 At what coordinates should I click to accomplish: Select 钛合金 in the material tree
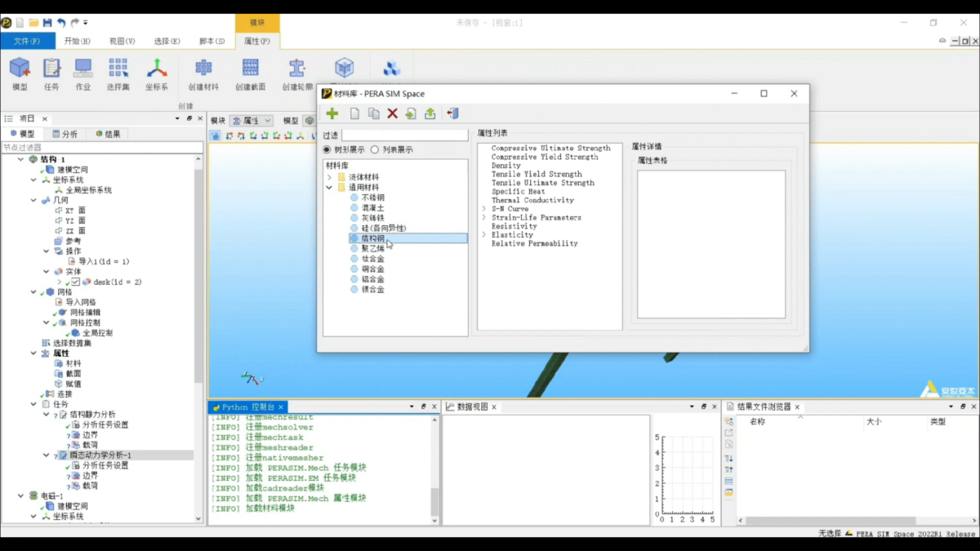[373, 259]
